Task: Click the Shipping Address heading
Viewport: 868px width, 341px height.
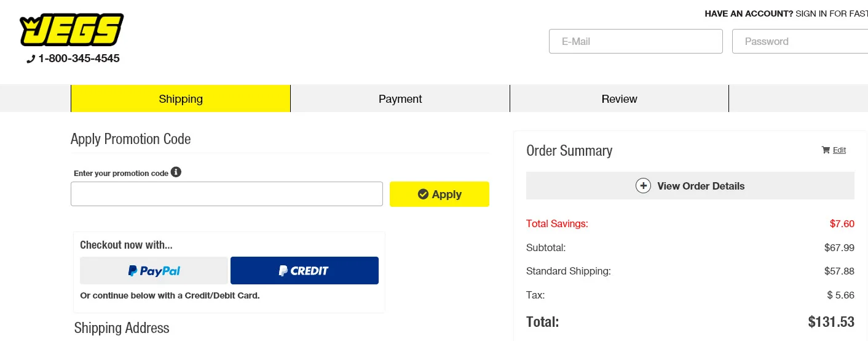Action: tap(122, 328)
